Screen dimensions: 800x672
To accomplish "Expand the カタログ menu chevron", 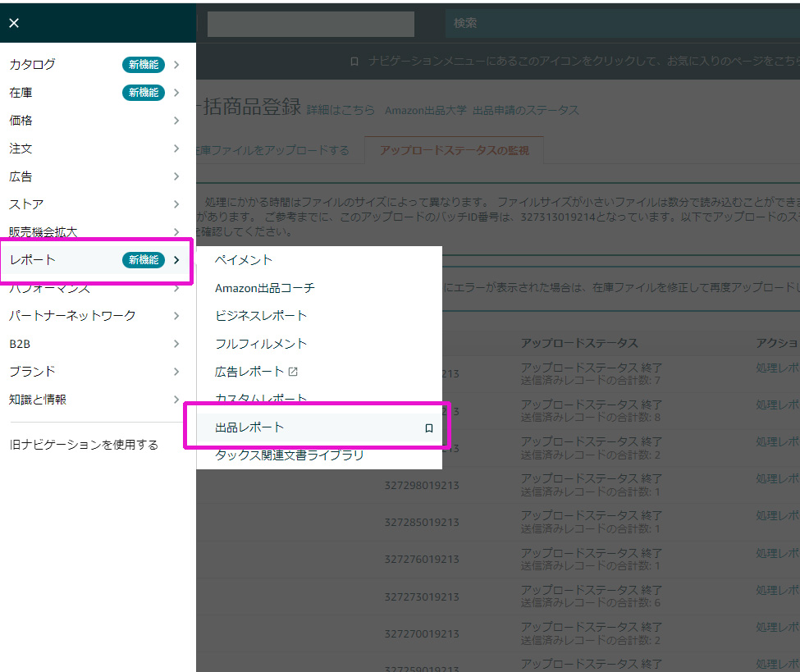I will click(176, 64).
